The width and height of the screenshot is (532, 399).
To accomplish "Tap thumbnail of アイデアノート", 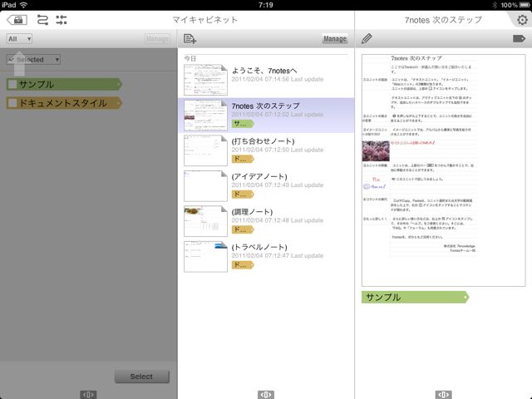I will (x=205, y=186).
